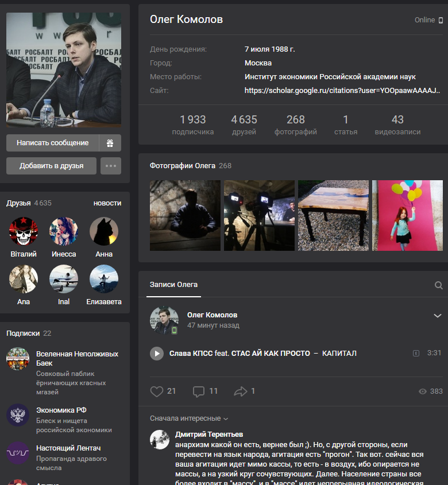
Task: Click Написать сообщение button
Action: point(53,143)
